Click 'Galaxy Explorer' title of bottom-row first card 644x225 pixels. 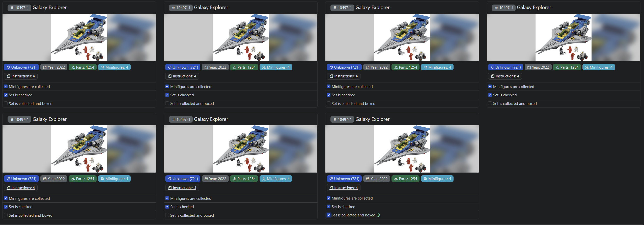pos(49,119)
